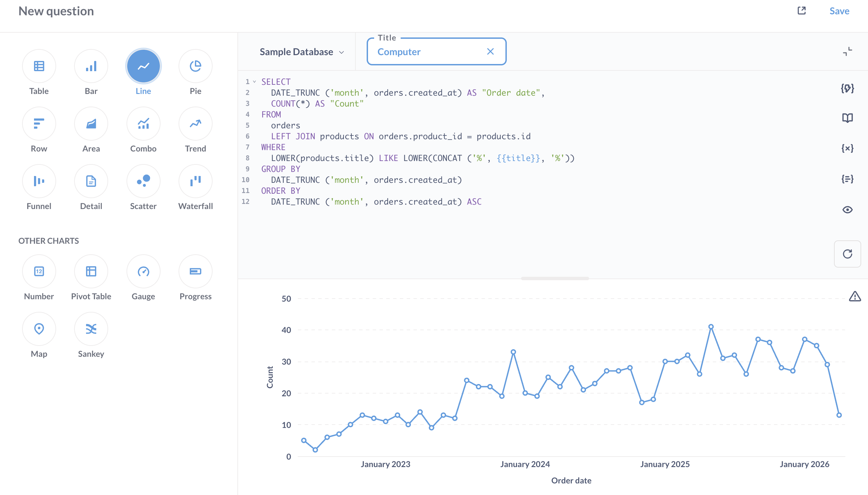Toggle the query results preview

point(847,209)
